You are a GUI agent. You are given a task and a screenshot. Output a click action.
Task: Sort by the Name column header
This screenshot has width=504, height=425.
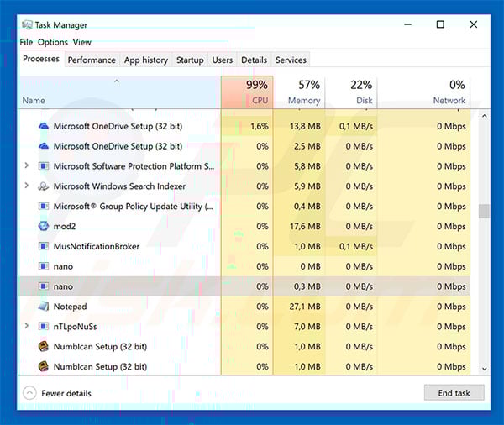[120, 92]
